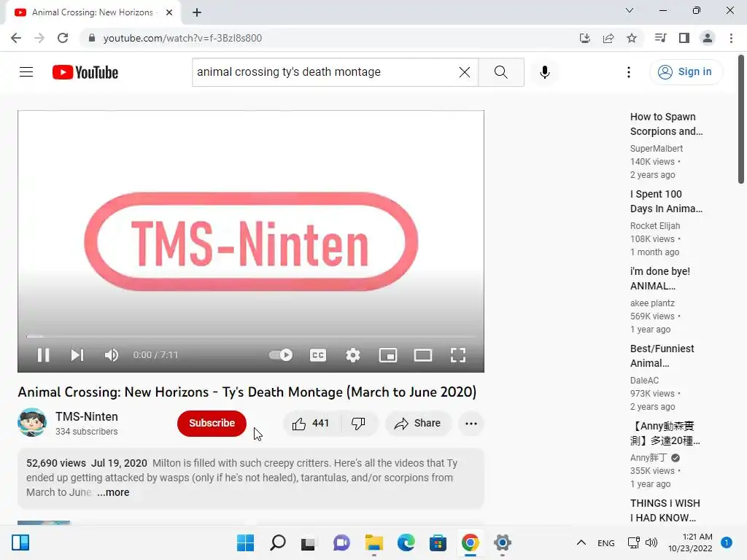Close the Animal Crossing tab
The height and width of the screenshot is (560, 747).
[x=169, y=12]
